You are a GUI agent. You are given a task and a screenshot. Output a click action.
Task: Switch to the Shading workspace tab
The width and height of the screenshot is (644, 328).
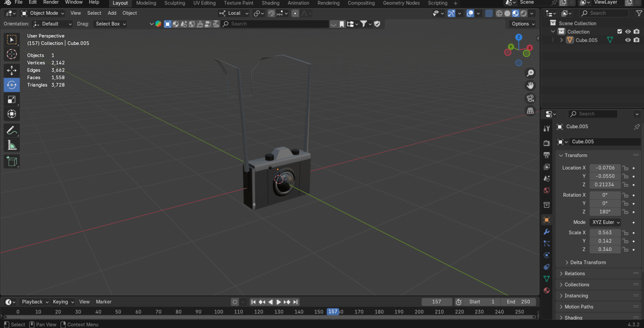tap(270, 3)
